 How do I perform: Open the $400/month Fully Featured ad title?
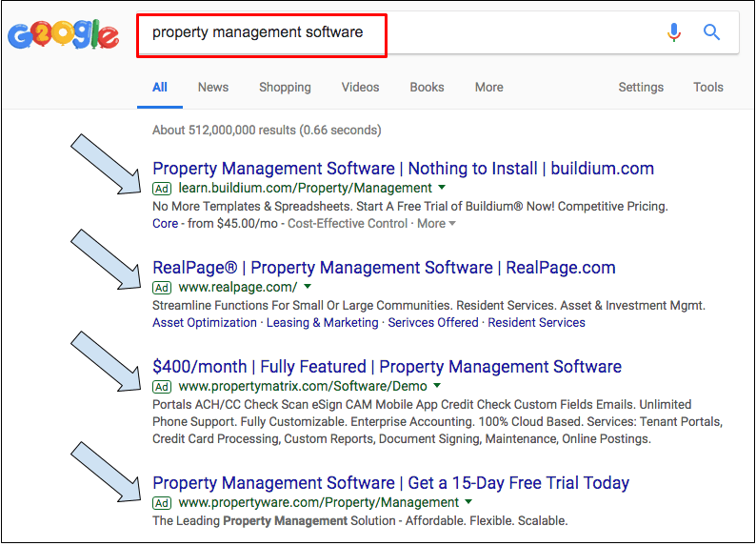pyautogui.click(x=387, y=367)
